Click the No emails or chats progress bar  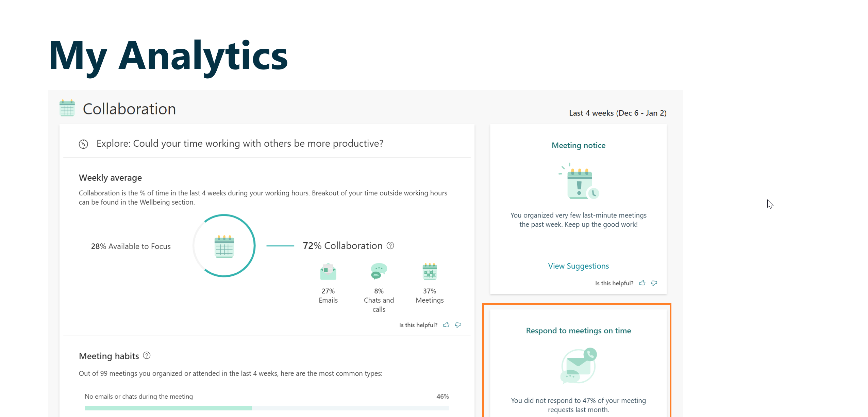click(267, 408)
